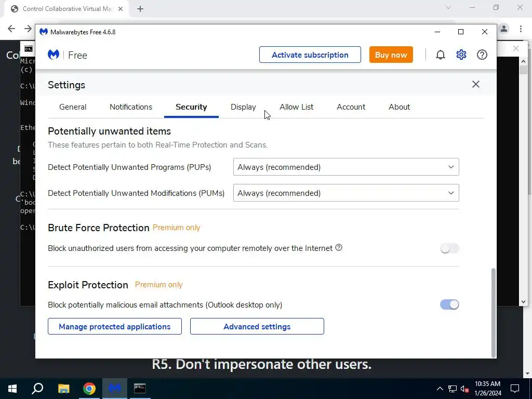Open settings via the gear icon
The height and width of the screenshot is (399, 532).
461,55
